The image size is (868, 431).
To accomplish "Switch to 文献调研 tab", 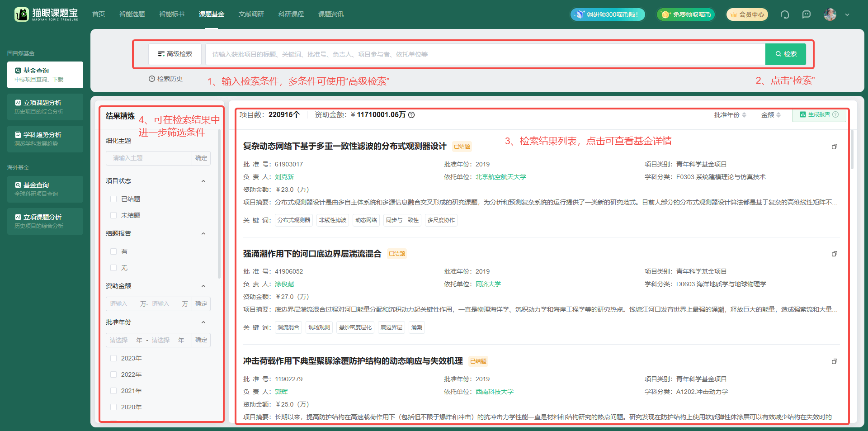I will [x=251, y=14].
